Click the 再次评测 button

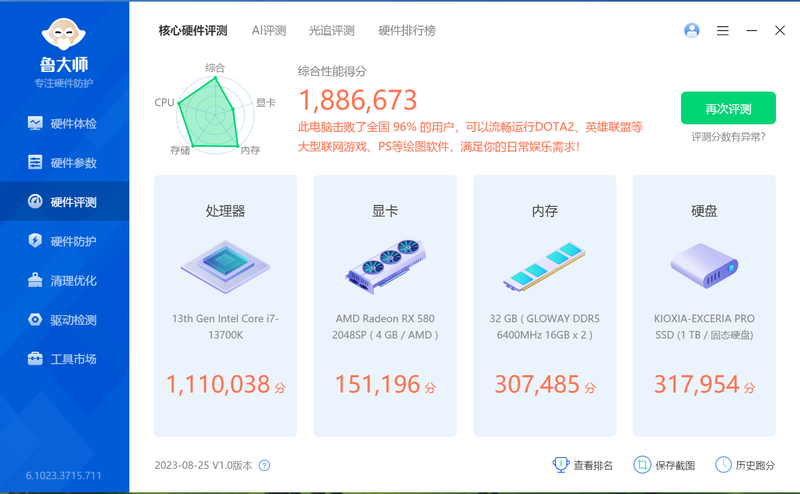tap(728, 108)
